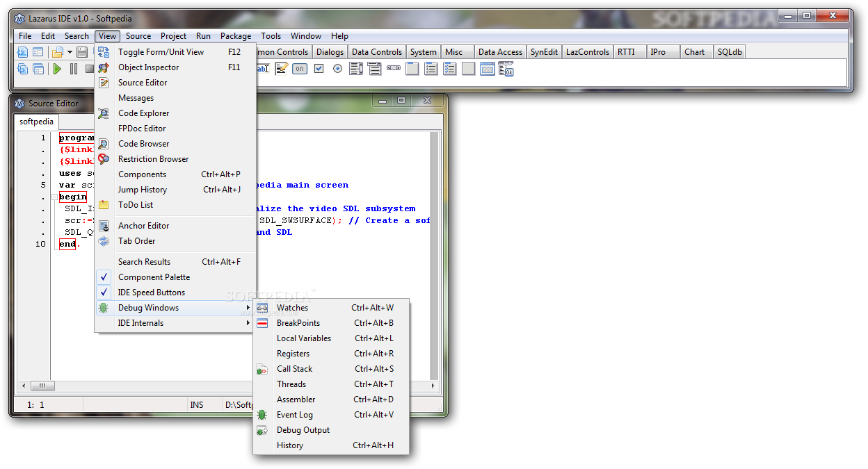Viewport: 868px width, 469px height.
Task: Uncheck IDE Speed Buttons in View menu
Action: click(x=175, y=293)
